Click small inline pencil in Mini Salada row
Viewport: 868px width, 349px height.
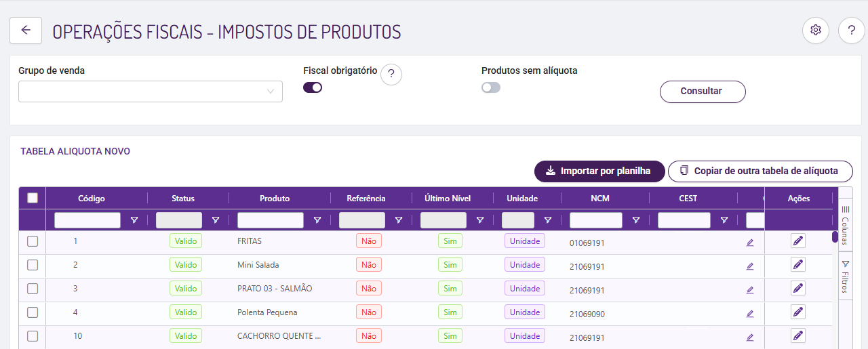[750, 266]
